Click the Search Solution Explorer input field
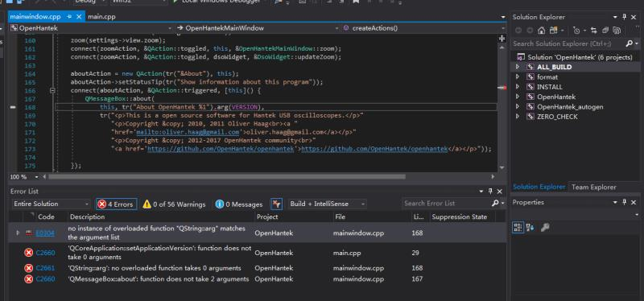 (x=568, y=43)
